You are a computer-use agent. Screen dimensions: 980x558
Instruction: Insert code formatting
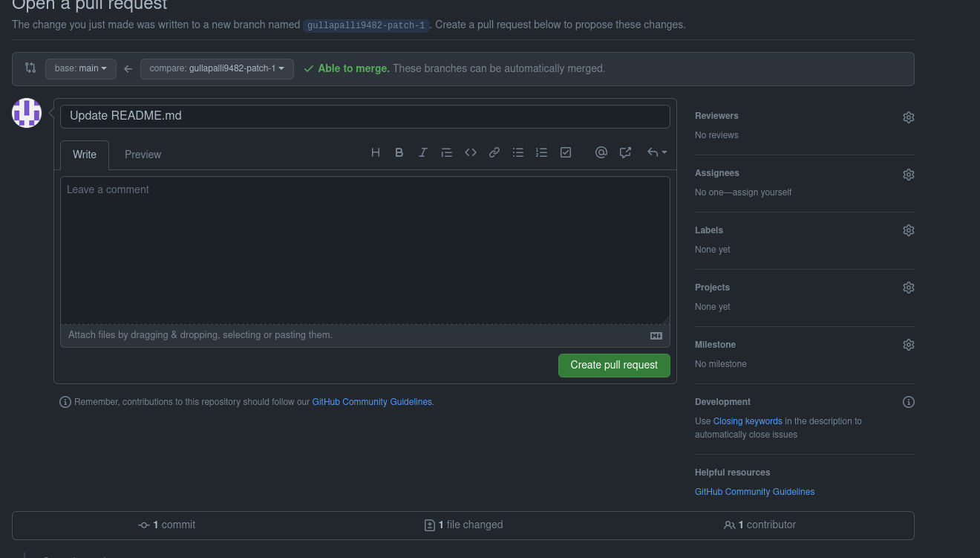(x=471, y=152)
